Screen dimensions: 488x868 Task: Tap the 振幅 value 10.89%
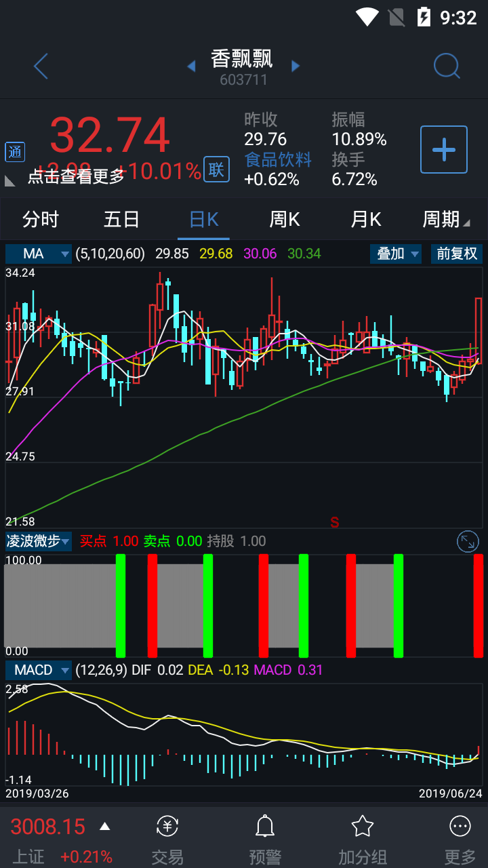[x=359, y=139]
